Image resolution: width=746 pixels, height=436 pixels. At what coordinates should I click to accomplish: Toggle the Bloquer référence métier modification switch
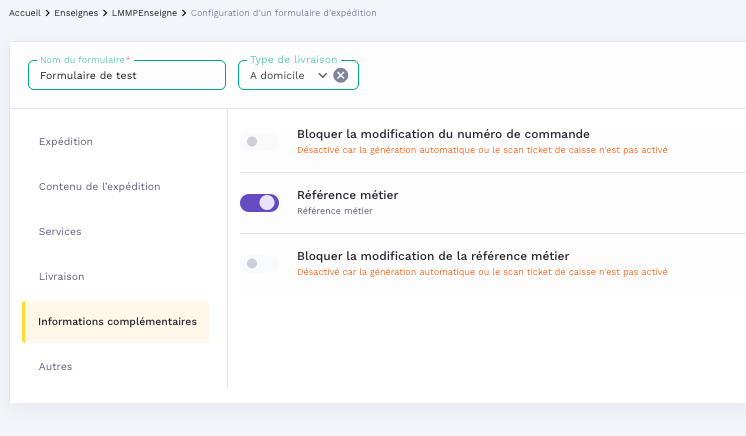260,263
